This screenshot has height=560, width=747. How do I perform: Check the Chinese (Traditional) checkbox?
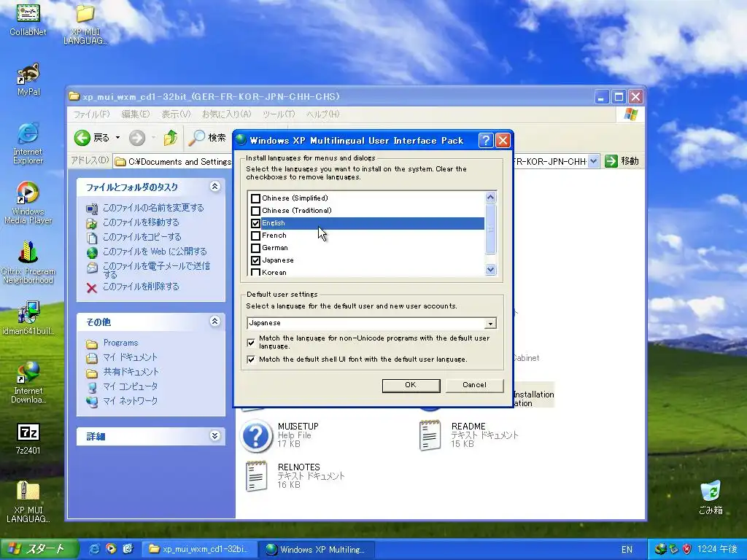coord(255,211)
